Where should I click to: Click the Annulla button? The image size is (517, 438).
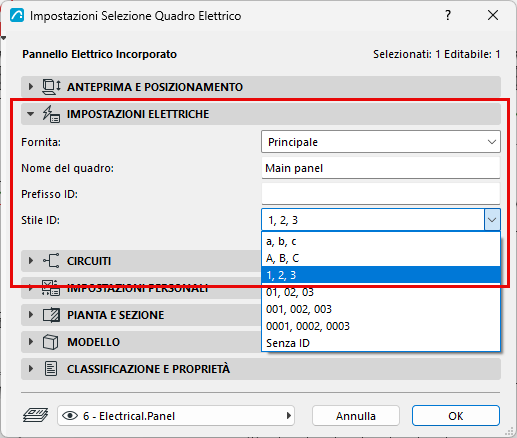356,416
